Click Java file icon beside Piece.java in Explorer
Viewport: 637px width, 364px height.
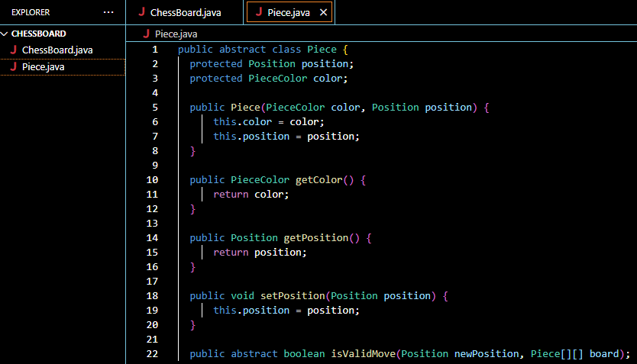coord(13,66)
